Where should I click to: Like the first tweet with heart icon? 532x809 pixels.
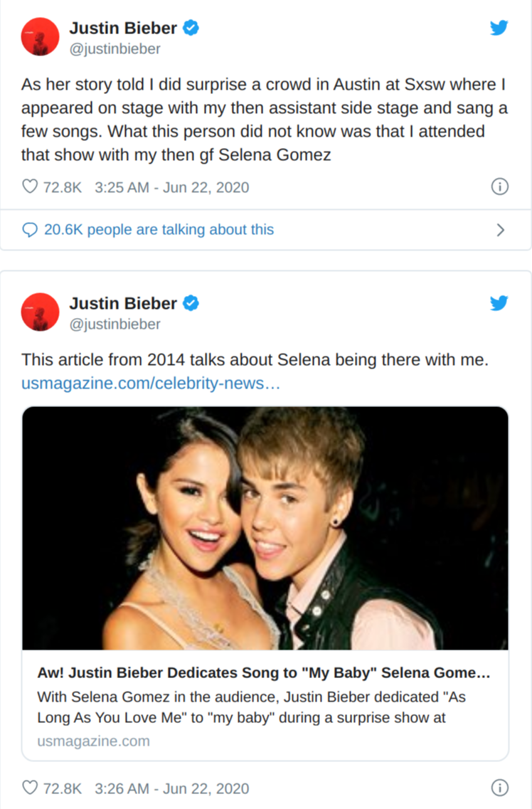(30, 187)
